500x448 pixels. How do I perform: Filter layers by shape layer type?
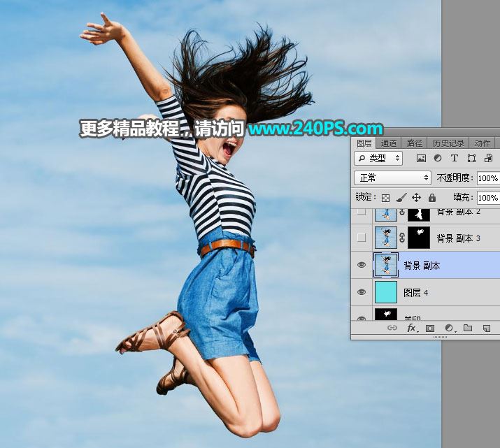[471, 159]
